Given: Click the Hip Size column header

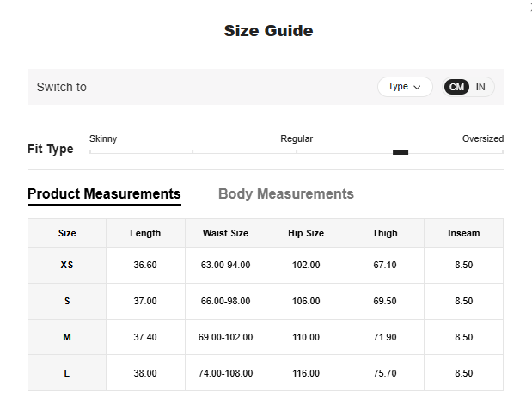Looking at the screenshot, I should (306, 233).
